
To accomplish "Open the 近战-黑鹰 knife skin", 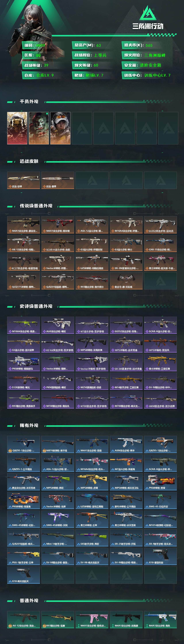I will [58, 180].
